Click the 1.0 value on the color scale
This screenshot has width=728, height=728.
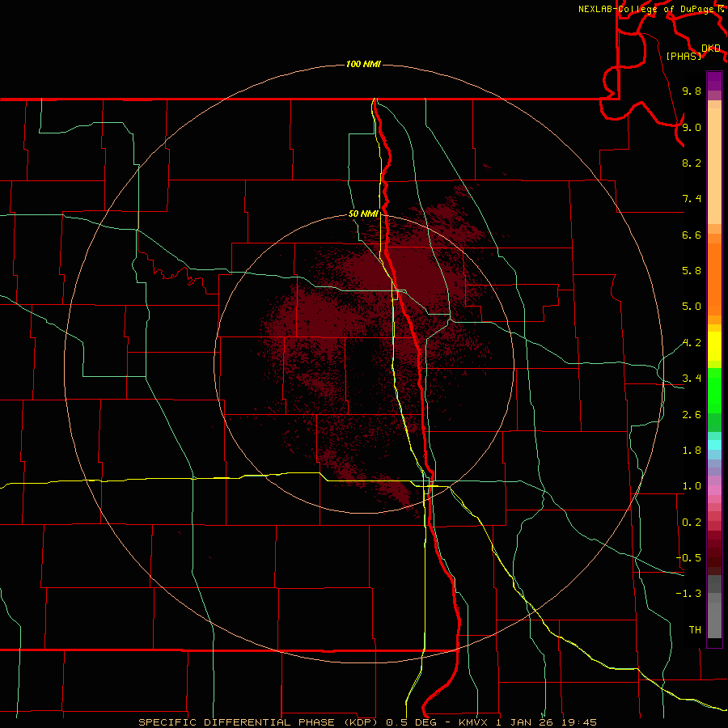pos(692,486)
